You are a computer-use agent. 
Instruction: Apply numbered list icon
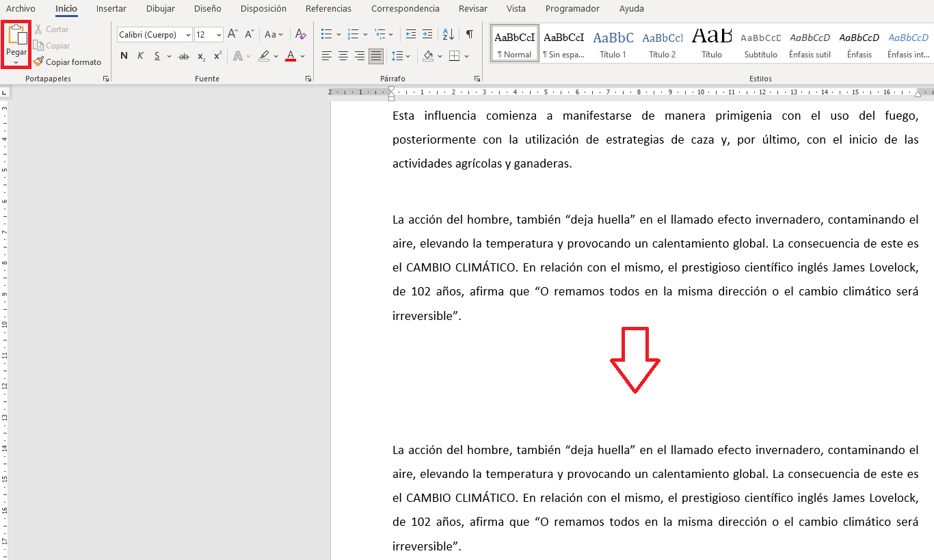coord(353,34)
